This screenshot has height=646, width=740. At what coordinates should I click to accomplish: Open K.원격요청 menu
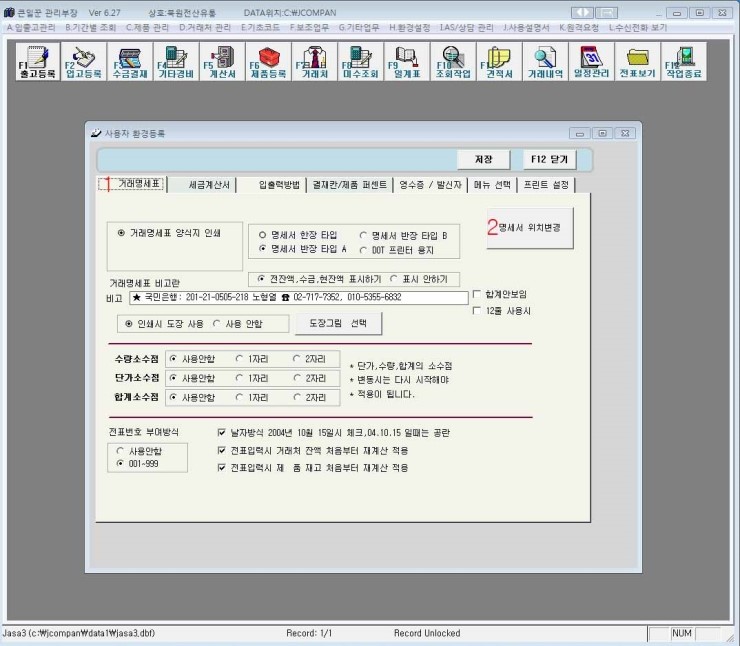coord(579,27)
